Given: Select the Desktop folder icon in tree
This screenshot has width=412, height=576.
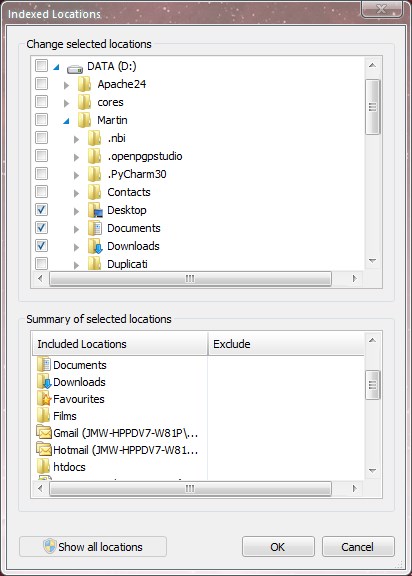Looking at the screenshot, I should click(x=95, y=210).
